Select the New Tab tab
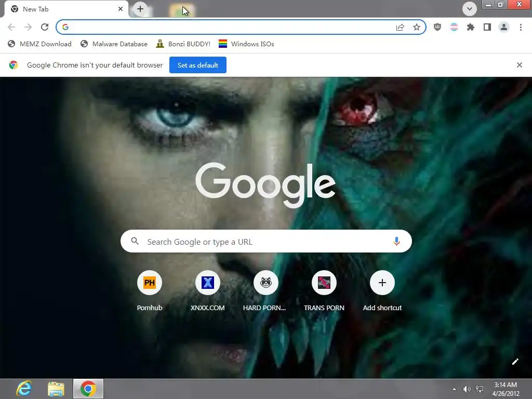Image resolution: width=532 pixels, height=399 pixels. 66,9
